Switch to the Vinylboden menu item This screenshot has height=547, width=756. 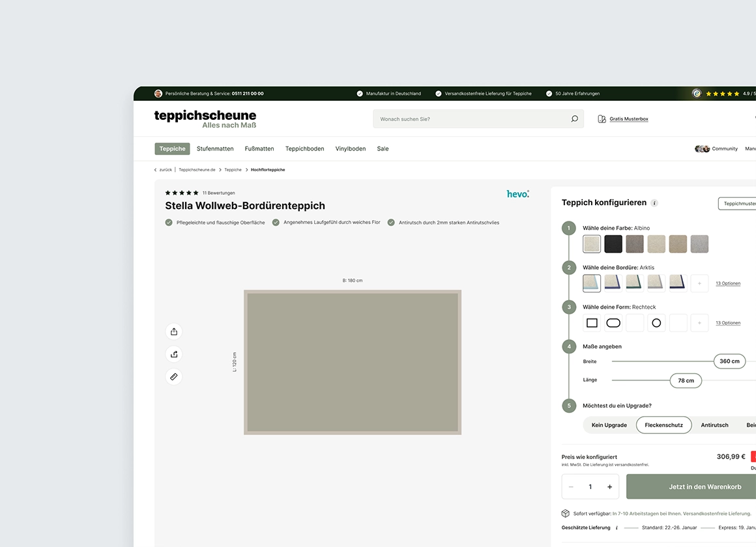350,148
